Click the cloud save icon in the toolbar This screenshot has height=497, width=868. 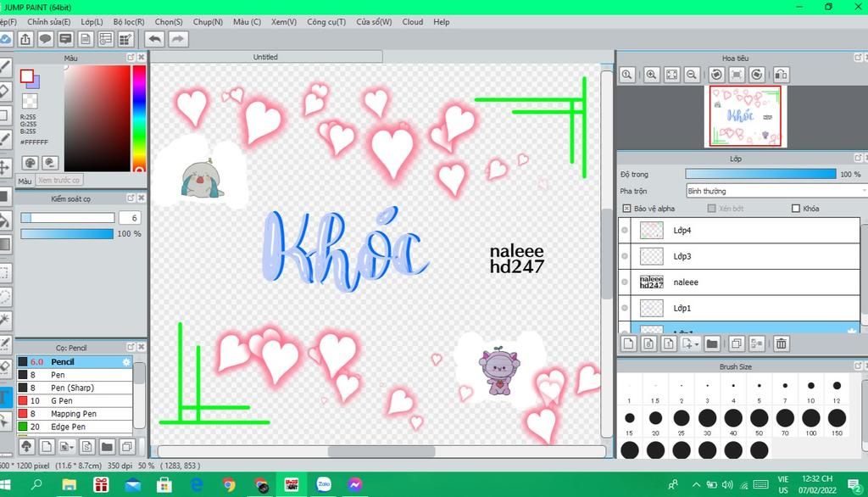[6, 39]
